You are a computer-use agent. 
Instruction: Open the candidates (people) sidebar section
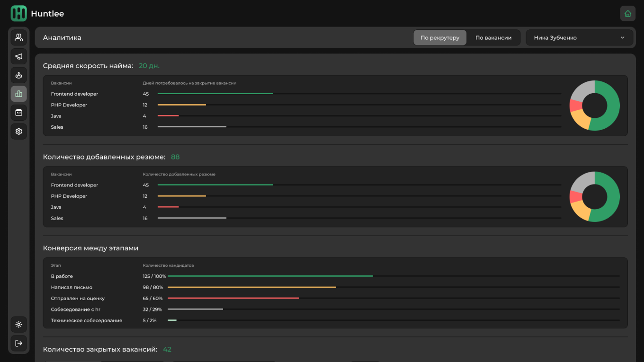coord(19,37)
